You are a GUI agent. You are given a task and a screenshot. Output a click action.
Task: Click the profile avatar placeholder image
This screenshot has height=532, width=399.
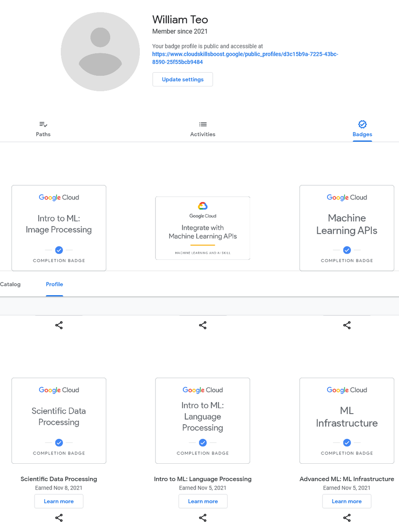point(100,51)
